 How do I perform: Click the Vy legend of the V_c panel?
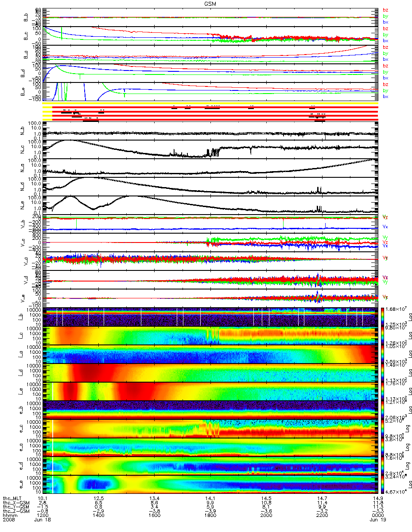385,238
